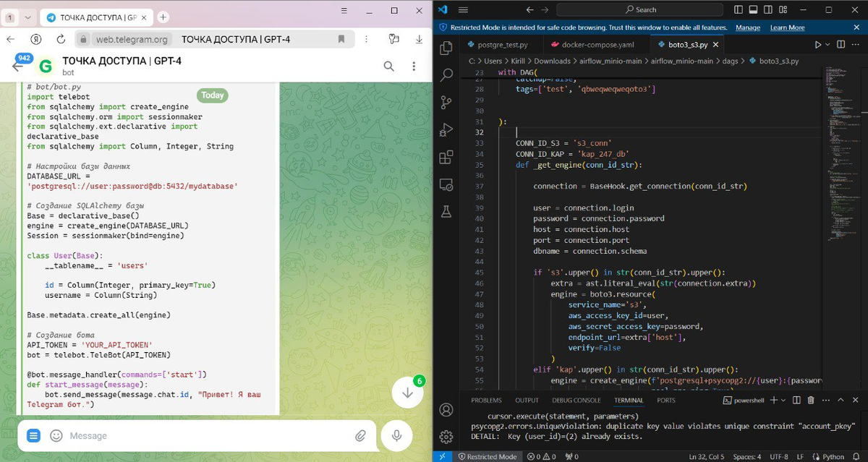This screenshot has height=462, width=868.
Task: Open emoji picker in Telegram message box
Action: click(x=56, y=436)
